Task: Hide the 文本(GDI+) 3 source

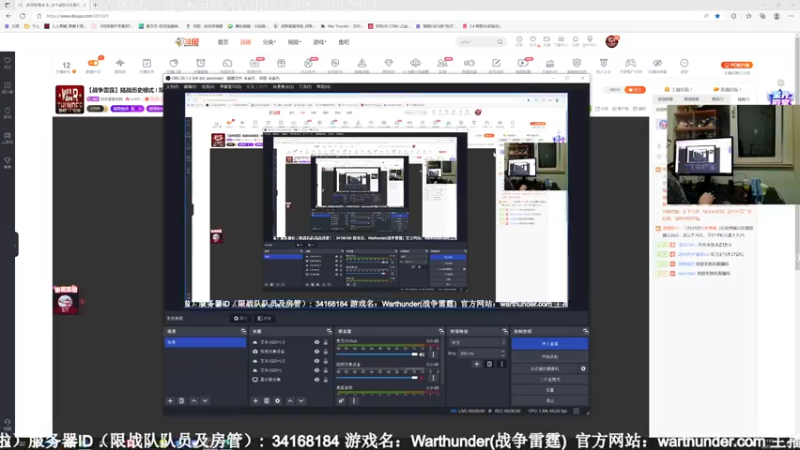Action: point(316,342)
